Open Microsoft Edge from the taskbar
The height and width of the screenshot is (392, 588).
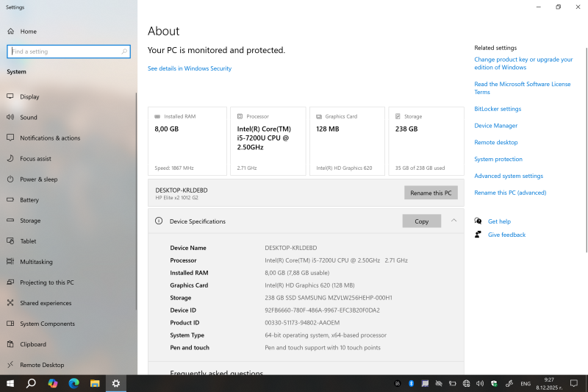tap(73, 383)
